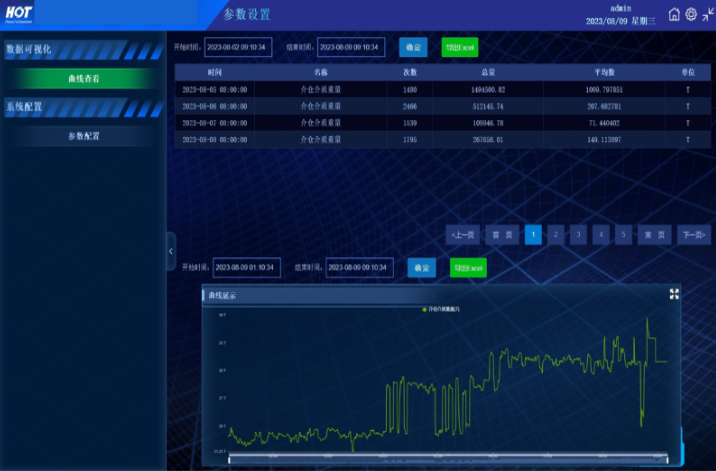Viewport: 716px width, 471px height.
Task: Export the curve data to Excel
Action: 468,268
